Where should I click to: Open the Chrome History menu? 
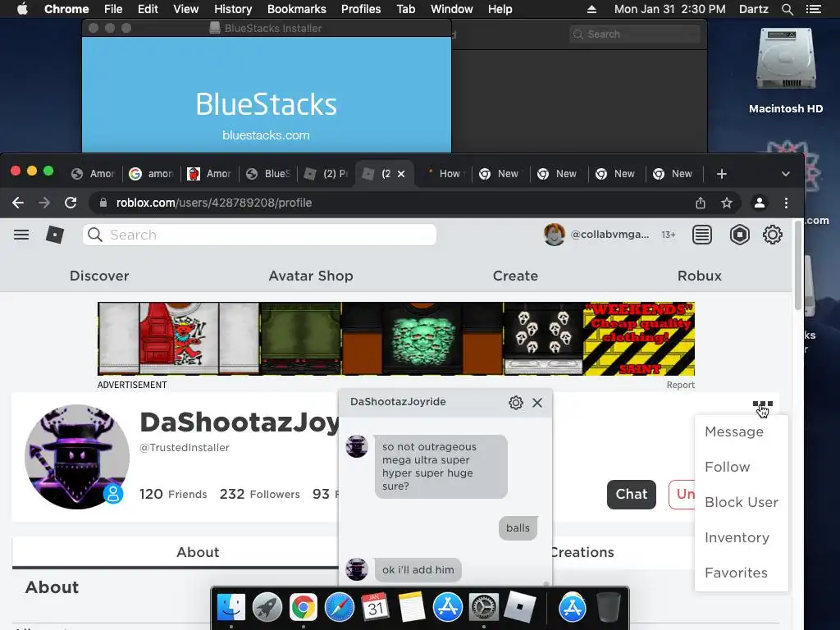(232, 9)
